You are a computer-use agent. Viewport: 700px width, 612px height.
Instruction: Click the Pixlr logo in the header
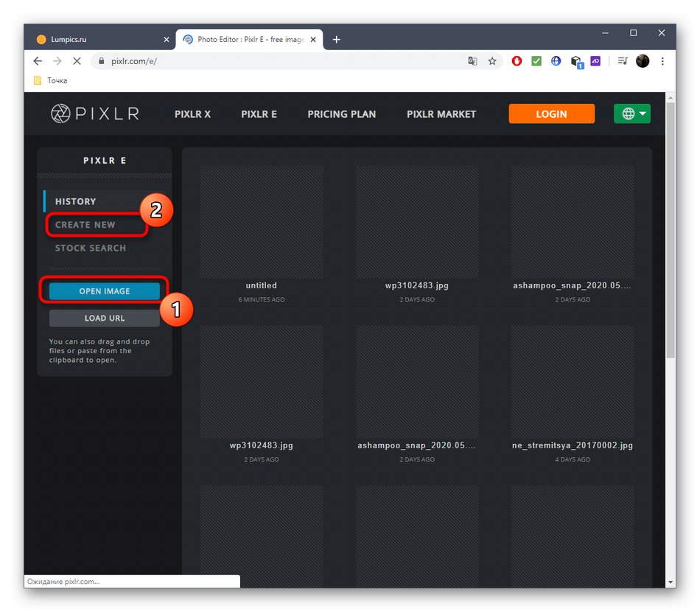[x=94, y=114]
